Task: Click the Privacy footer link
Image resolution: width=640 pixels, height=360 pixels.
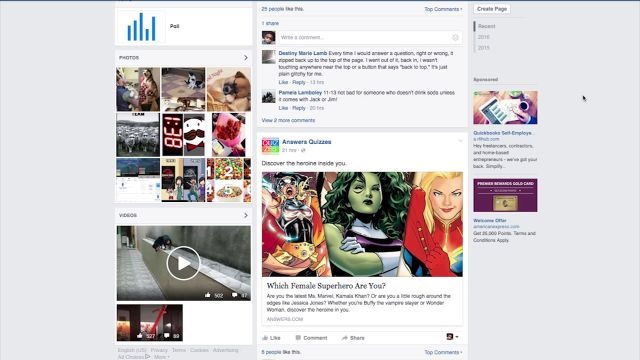Action: (159, 350)
